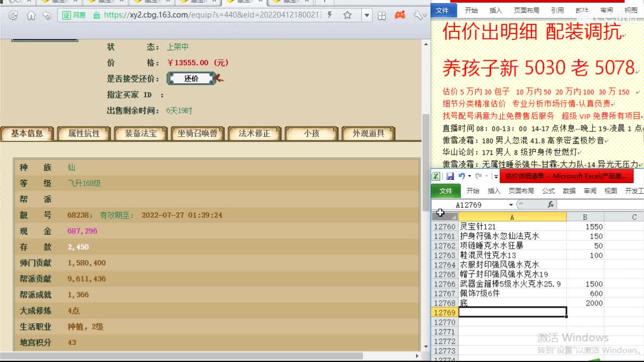Screen dimensions: 644x362
Task: Open the 小孩 tab
Action: (x=311, y=134)
